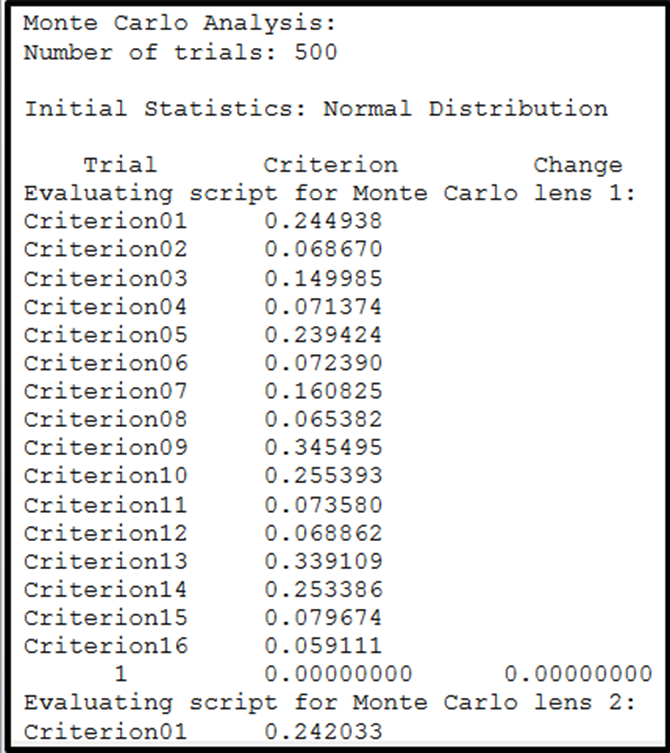This screenshot has height=753, width=670.
Task: Click the Criterion column header
Action: [330, 165]
